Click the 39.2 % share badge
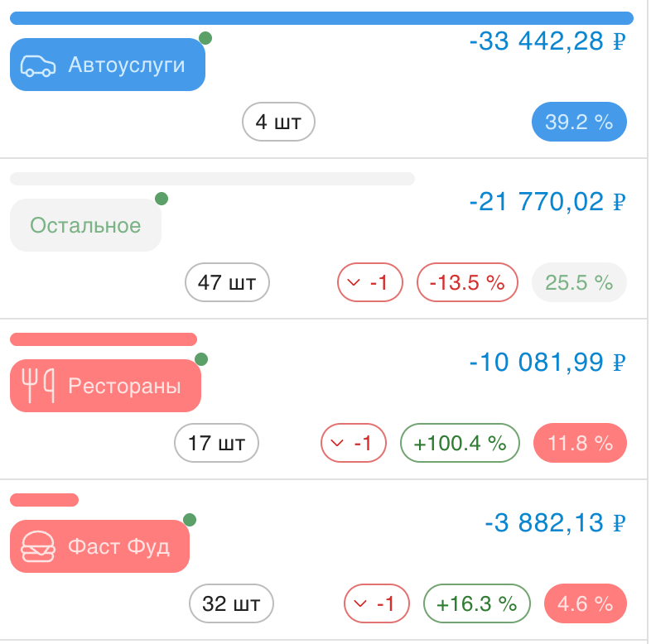 pyautogui.click(x=579, y=123)
